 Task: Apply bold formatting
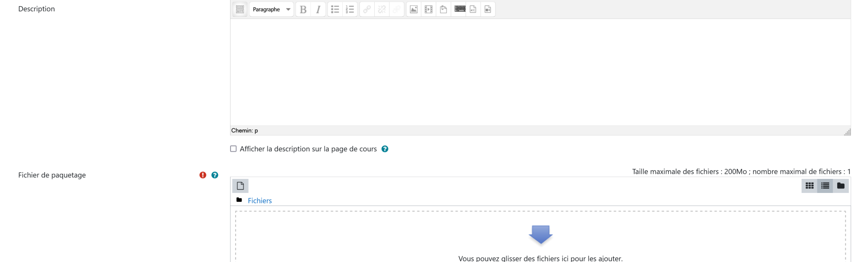point(303,9)
